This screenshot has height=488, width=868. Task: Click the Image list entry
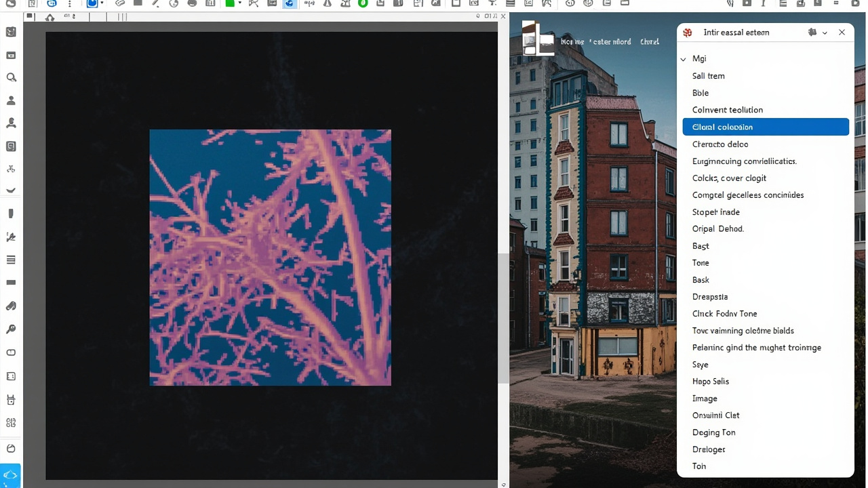[705, 399]
